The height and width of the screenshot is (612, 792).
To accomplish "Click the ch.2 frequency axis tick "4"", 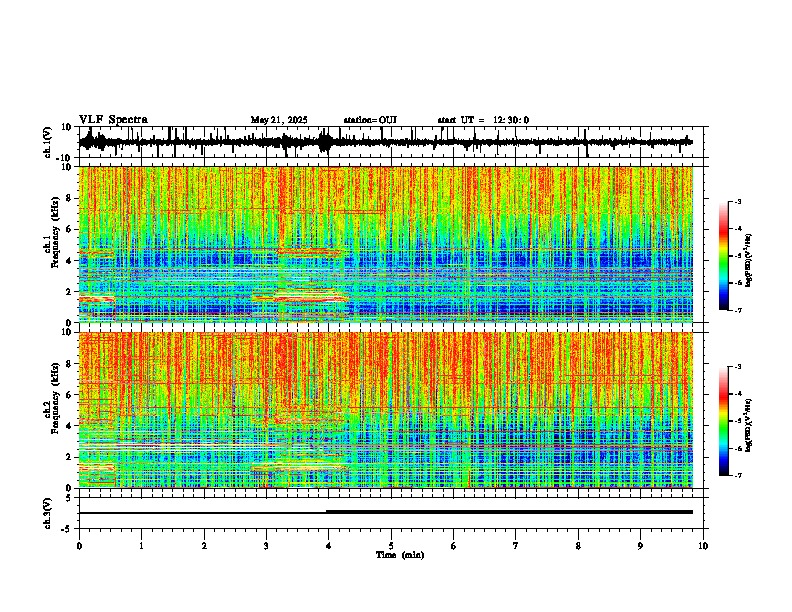I will 69,426.
